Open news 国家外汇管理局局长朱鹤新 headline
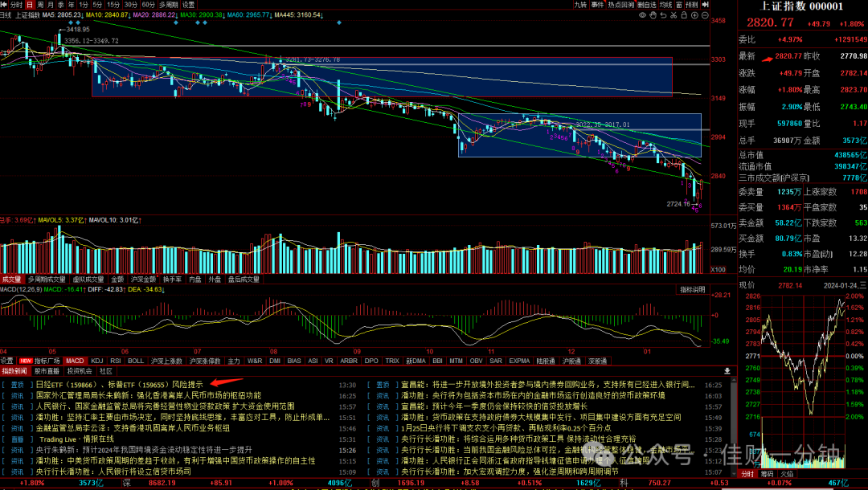 pos(149,395)
